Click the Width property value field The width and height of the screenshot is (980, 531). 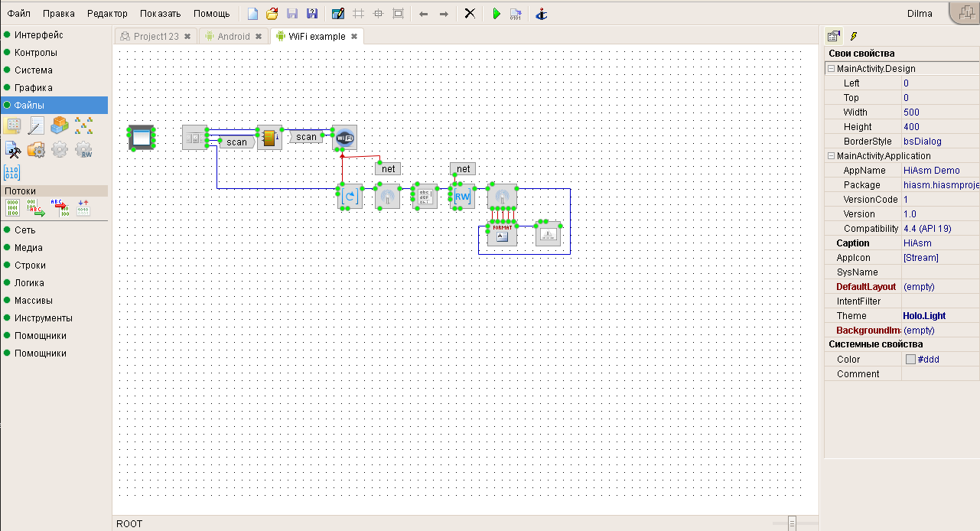click(939, 112)
